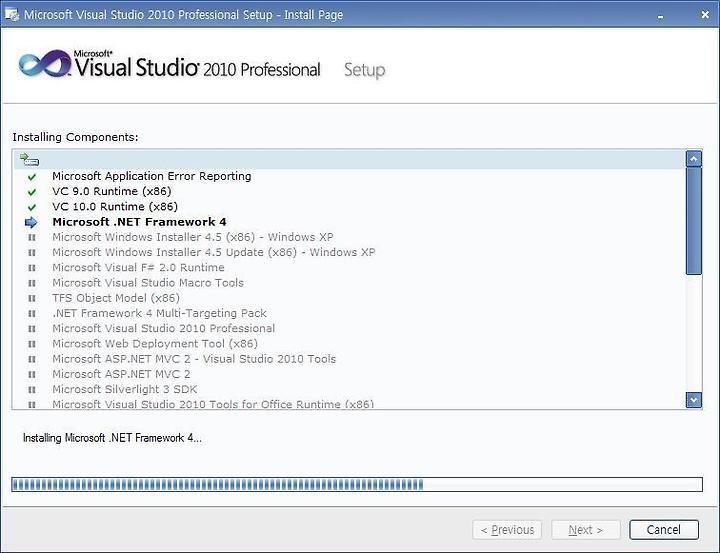
Task: Click the green check beside VC 10.0 Runtime (x86)
Action: point(32,207)
